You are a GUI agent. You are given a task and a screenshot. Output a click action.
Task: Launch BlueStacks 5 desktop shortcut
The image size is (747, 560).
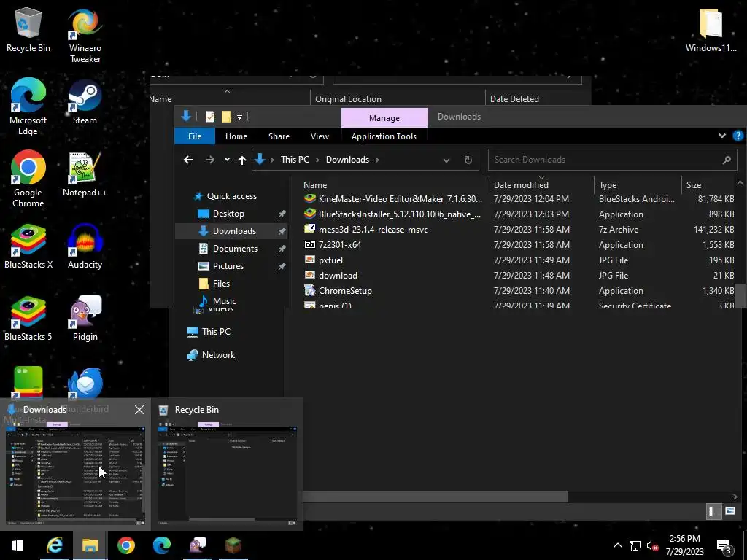coord(28,319)
